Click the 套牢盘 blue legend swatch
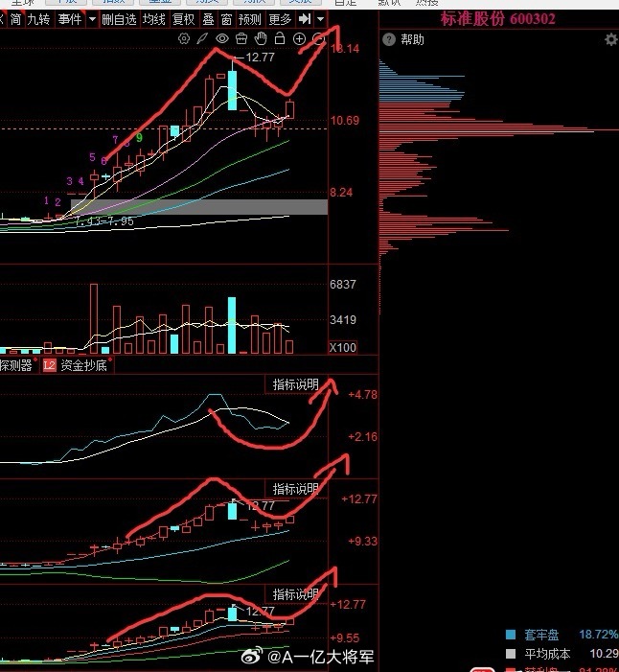Screen dimensions: 619x672 (510, 635)
